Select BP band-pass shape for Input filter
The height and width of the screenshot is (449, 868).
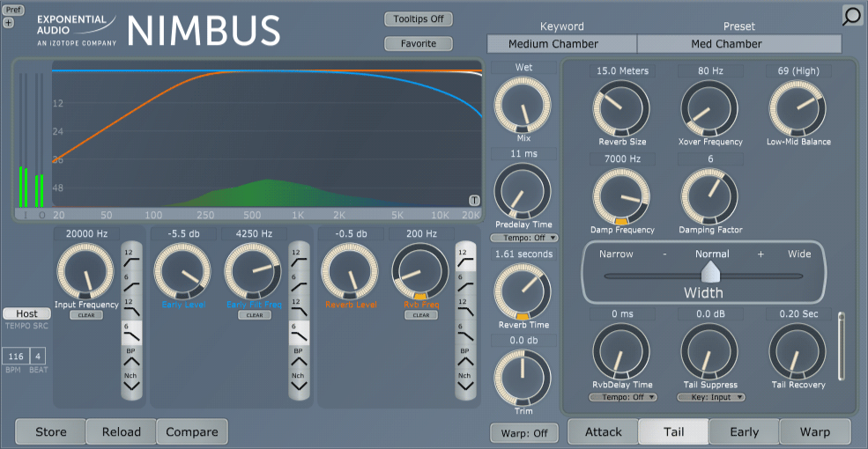coord(132,358)
